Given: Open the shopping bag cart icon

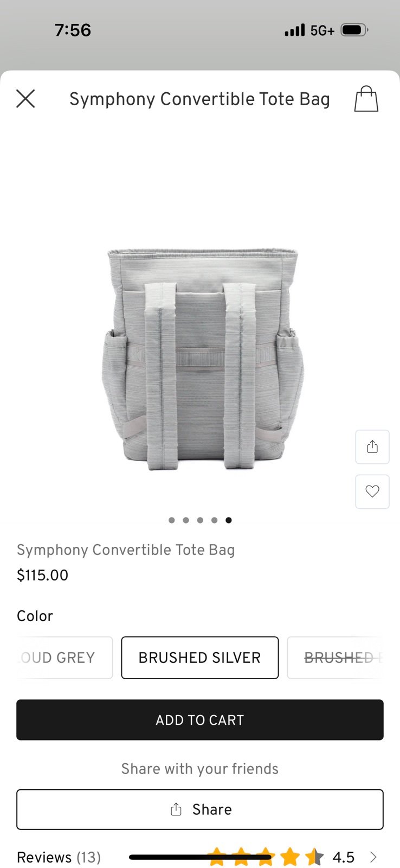Looking at the screenshot, I should pos(366,99).
